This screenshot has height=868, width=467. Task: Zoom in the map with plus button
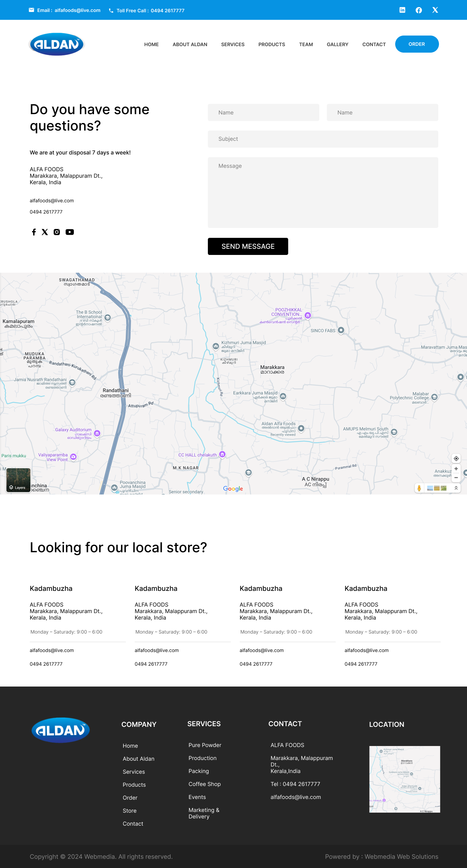[456, 469]
